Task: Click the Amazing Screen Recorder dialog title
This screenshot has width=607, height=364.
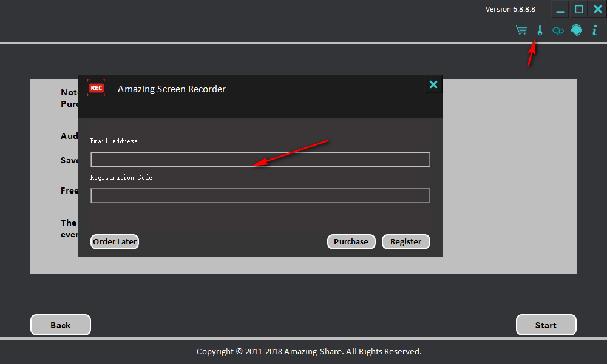Action: 172,89
